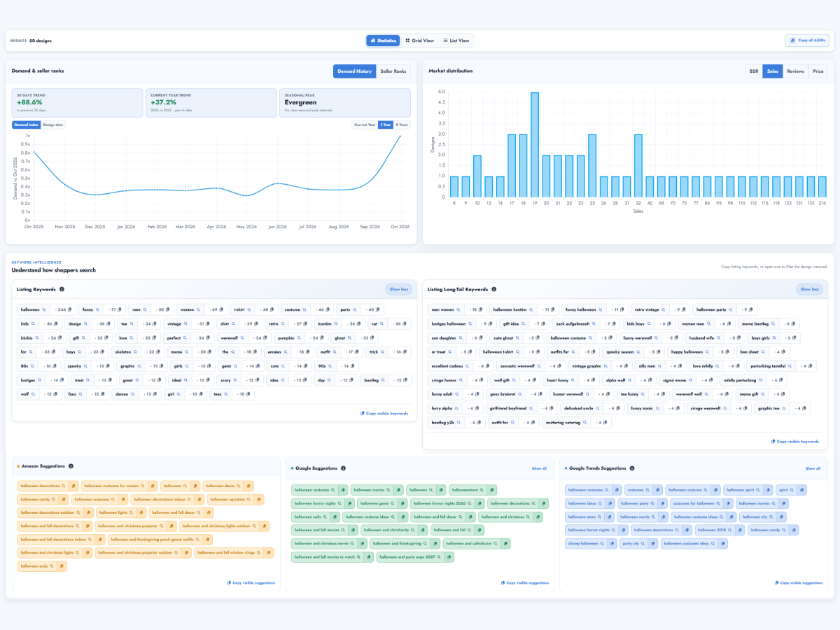Click the tallest bar at 19 sales
Viewport: 840px width, 630px height.
[x=534, y=144]
